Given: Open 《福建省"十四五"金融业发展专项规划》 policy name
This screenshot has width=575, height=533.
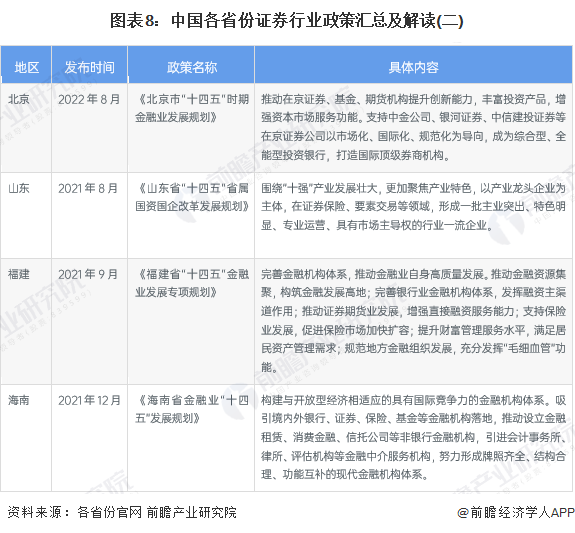Looking at the screenshot, I should [192, 284].
